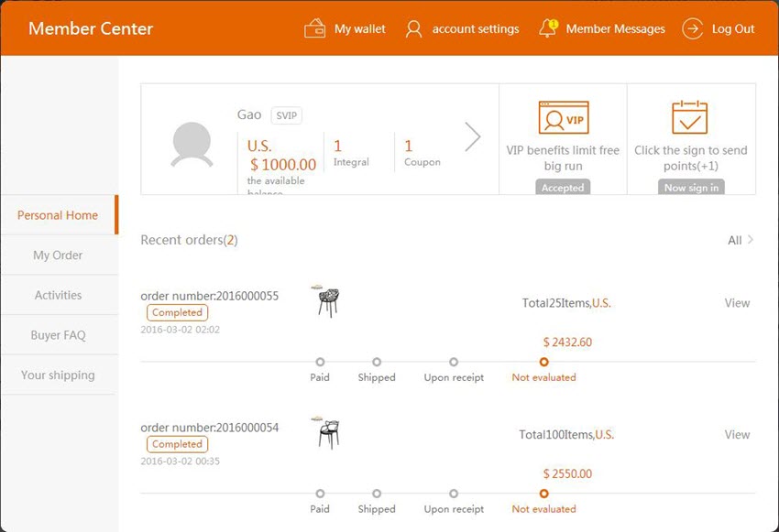Open My Order in sidebar
The height and width of the screenshot is (532, 779).
(58, 255)
